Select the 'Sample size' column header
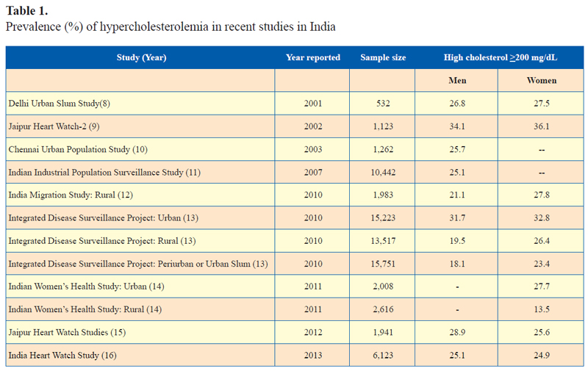Screen dimensions: 588x371 click(x=383, y=57)
